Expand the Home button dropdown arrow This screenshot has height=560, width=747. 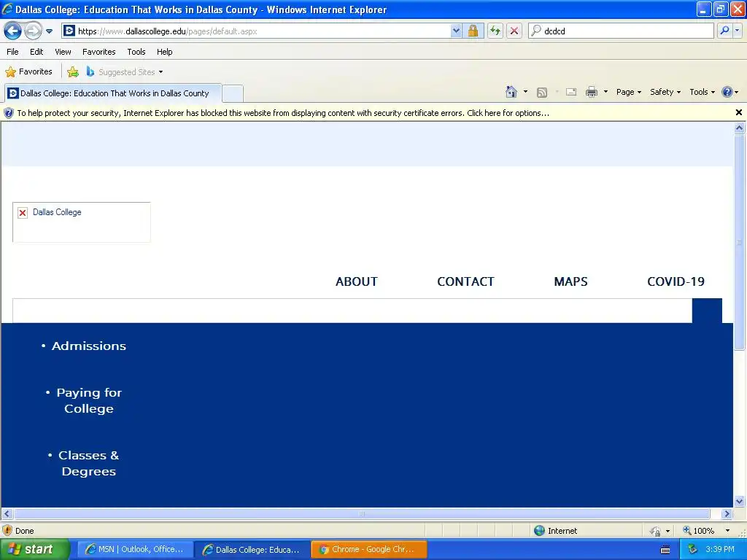[x=525, y=92]
